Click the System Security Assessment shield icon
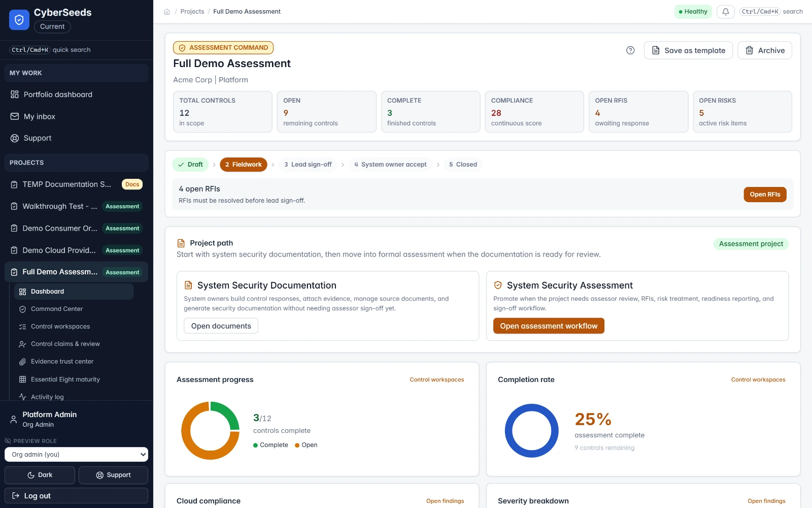 [498, 285]
